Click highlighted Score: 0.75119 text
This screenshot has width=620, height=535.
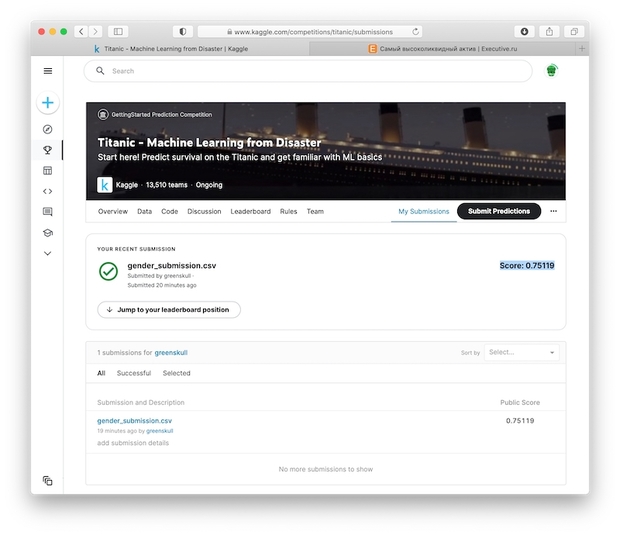[527, 265]
